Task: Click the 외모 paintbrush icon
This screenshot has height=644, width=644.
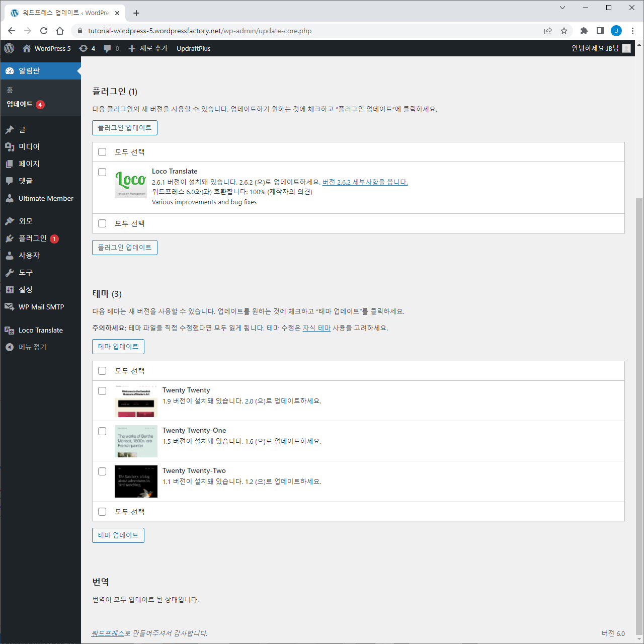Action: click(x=10, y=221)
